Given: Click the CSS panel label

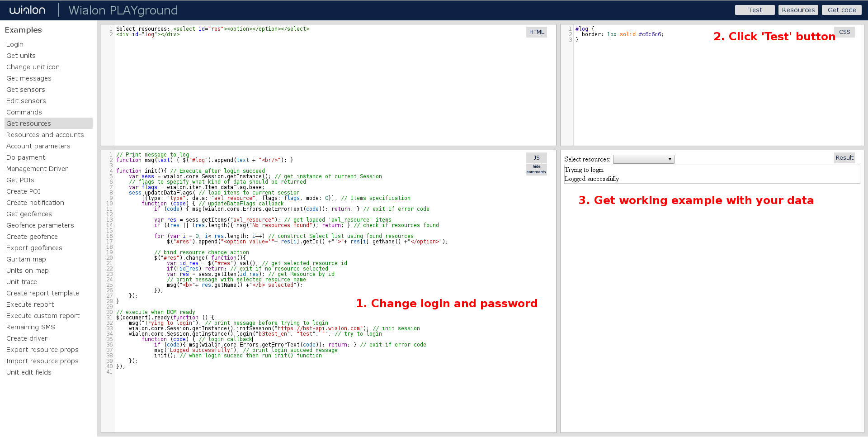Looking at the screenshot, I should coord(844,32).
